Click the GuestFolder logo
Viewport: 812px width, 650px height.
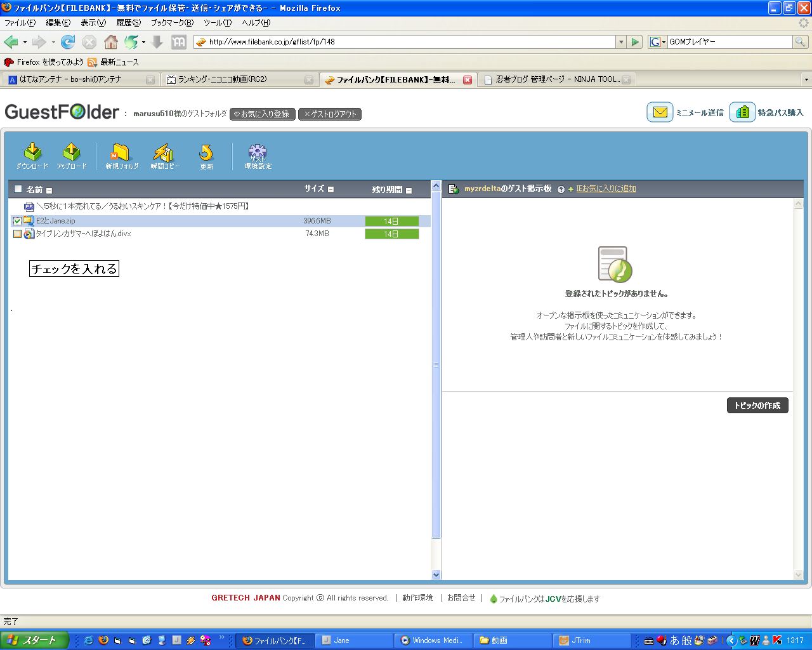(62, 112)
